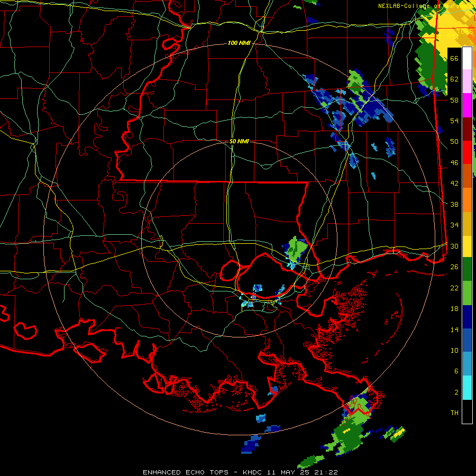This screenshot has width=476, height=476.
Task: Select the dark red legend swatch
Action: point(467,130)
